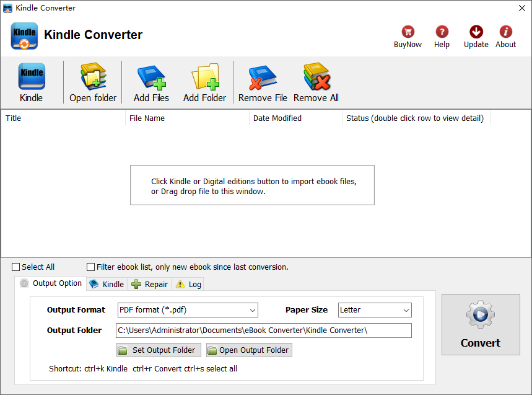Click the Help question mark icon
The image size is (532, 395).
442,32
